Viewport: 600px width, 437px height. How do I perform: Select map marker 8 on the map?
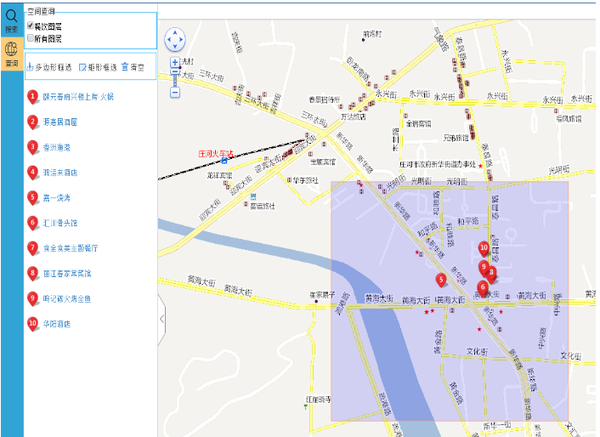492,274
